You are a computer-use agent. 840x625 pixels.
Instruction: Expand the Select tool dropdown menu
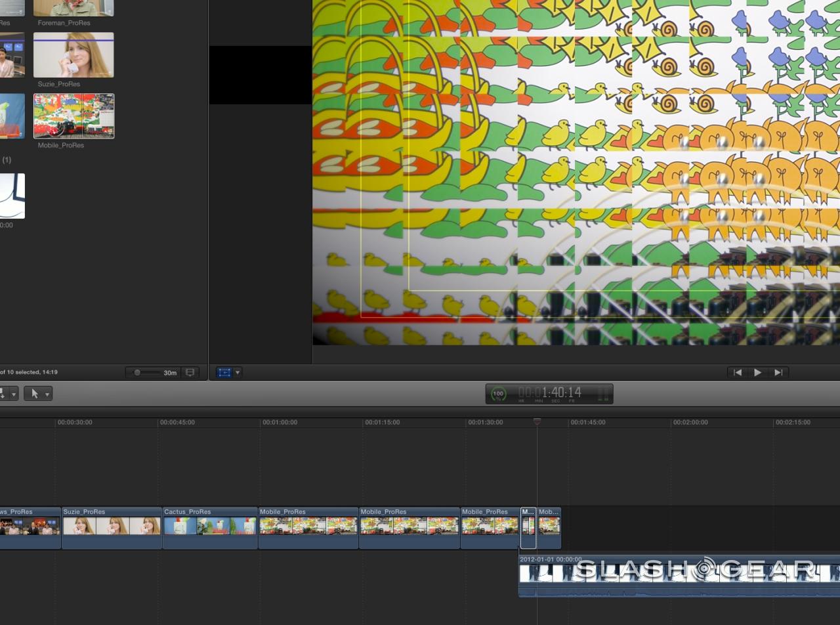point(47,394)
